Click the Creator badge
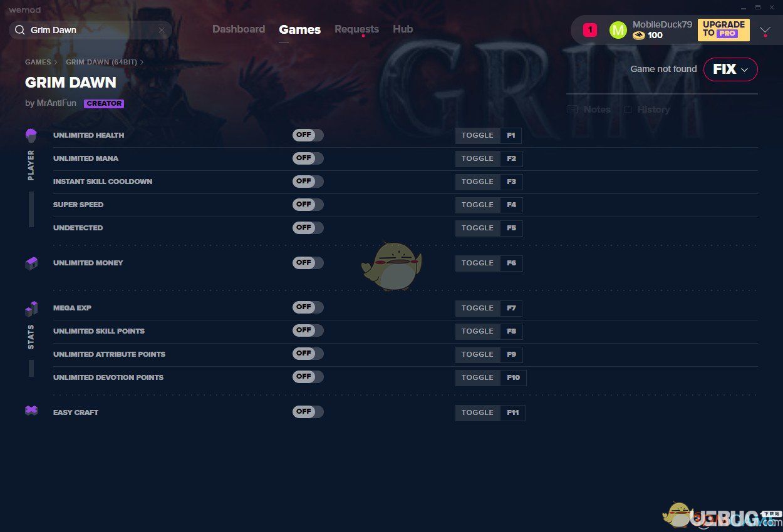 tap(104, 104)
